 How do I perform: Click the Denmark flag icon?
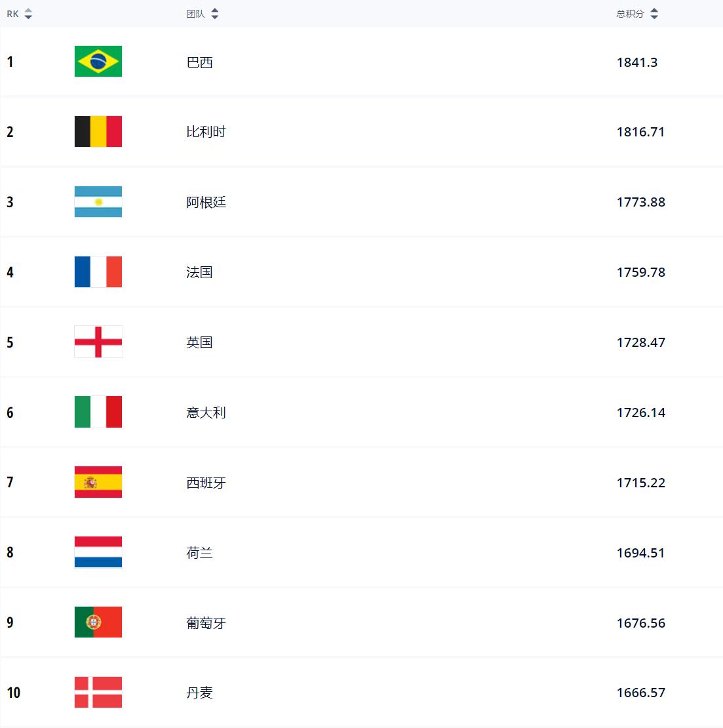coord(98,693)
